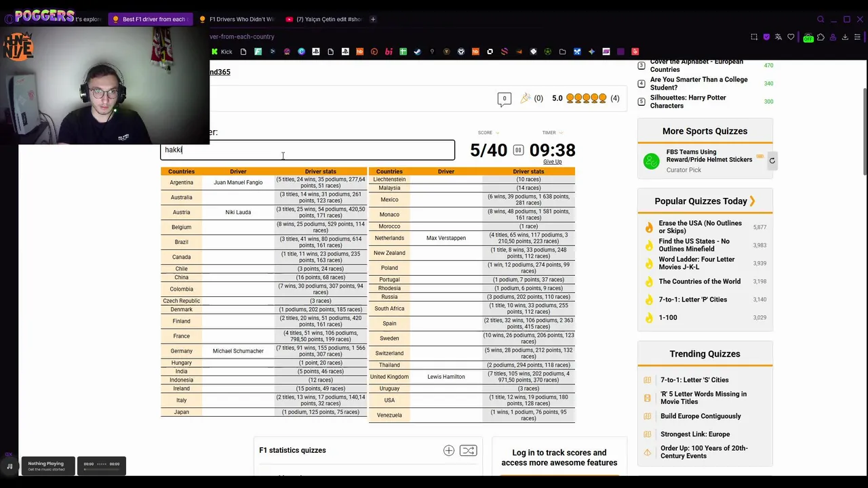Click the Argentina country cell
This screenshot has width=868, height=488.
[x=181, y=182]
